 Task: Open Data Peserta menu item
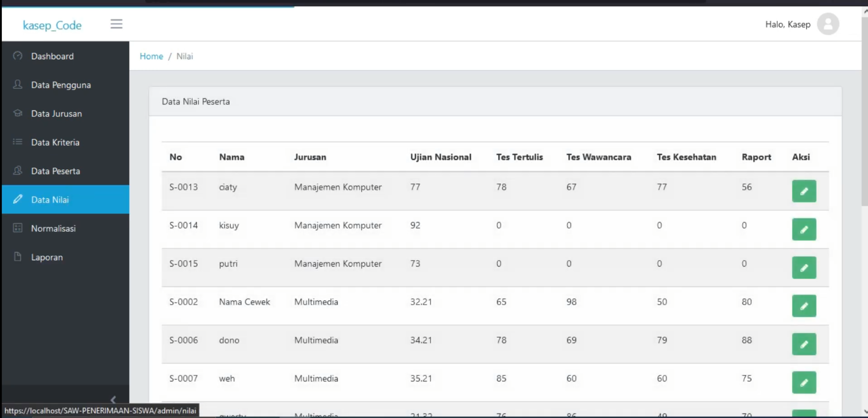pyautogui.click(x=66, y=171)
